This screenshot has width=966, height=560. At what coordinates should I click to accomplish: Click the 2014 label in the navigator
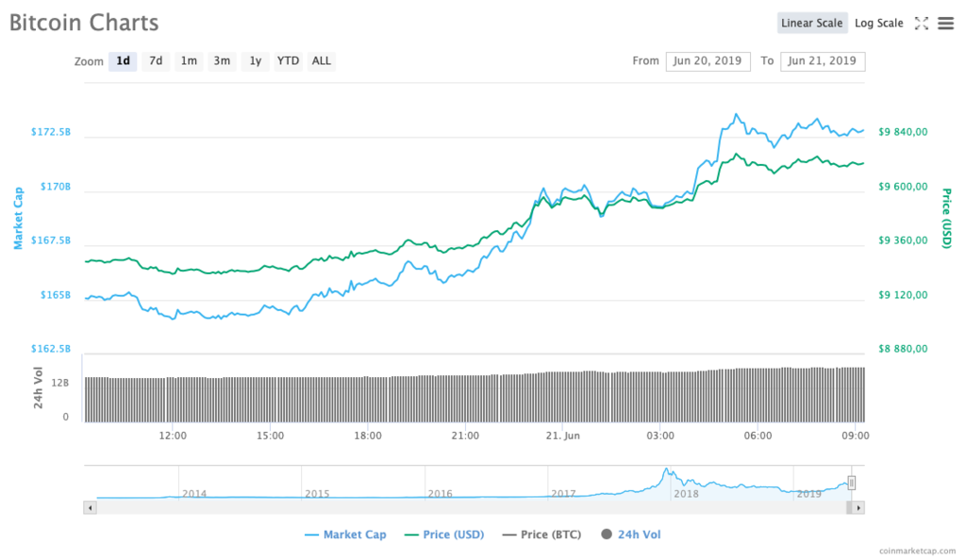click(194, 494)
